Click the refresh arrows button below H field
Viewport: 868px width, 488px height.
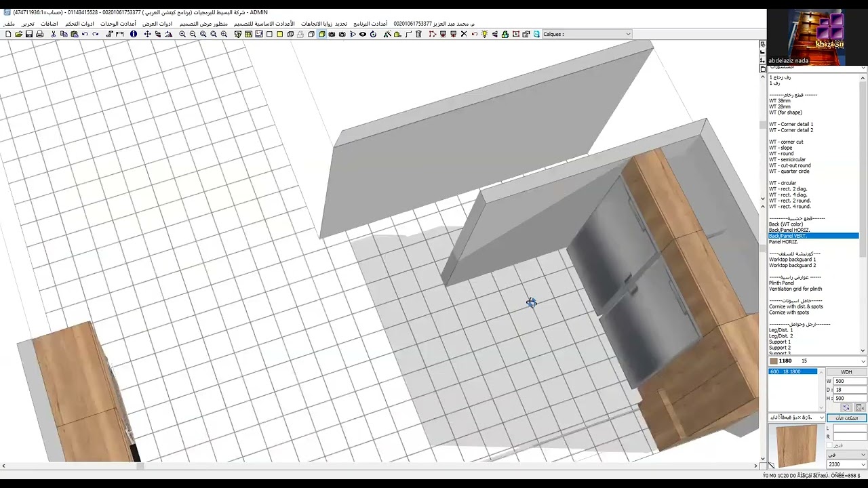click(846, 407)
